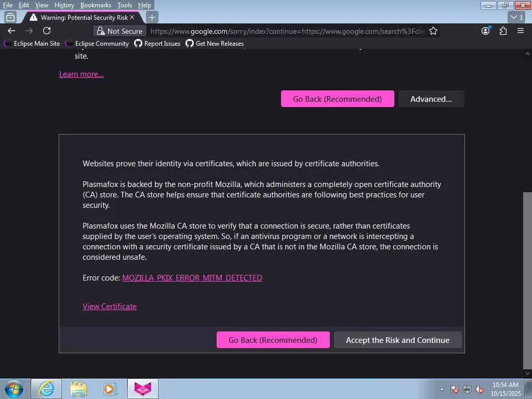Click MOZILLA_PKIX_ERROR_MITM_DETECTED error code link

click(x=192, y=278)
